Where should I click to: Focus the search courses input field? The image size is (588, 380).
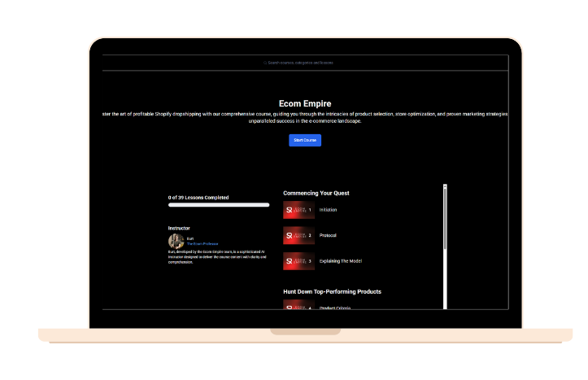point(300,63)
